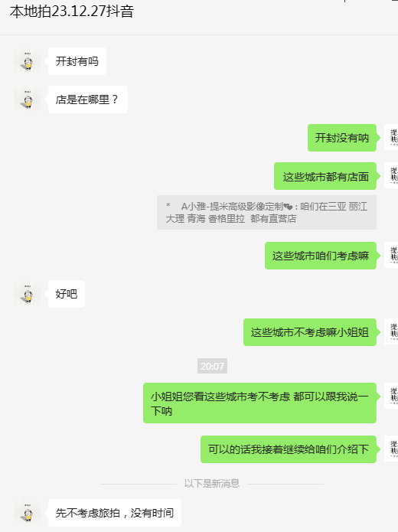The height and width of the screenshot is (532, 398).
Task: Click customer avatar beside "先不考虑旅拍，没有时间"
Action: click(x=28, y=512)
